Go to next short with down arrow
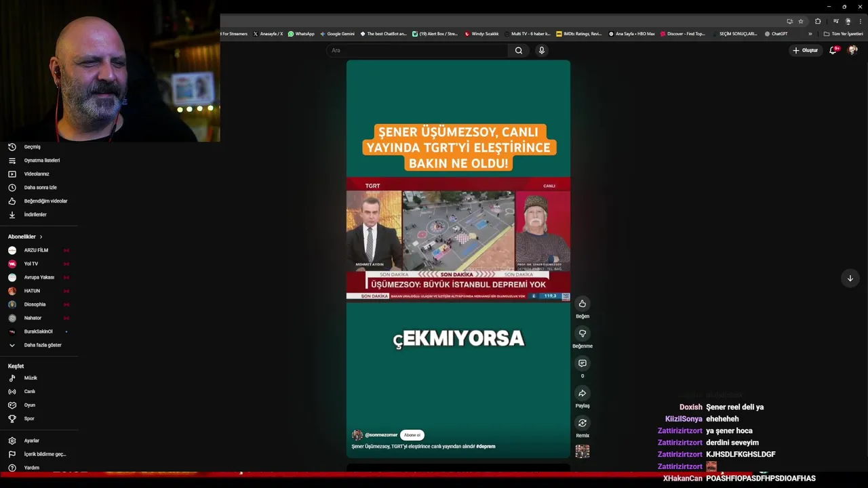 (850, 279)
